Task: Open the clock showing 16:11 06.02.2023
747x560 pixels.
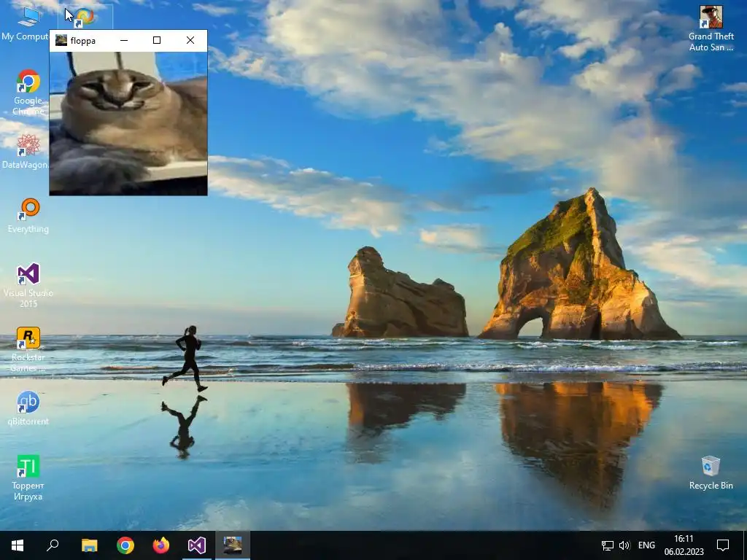Action: coord(684,545)
